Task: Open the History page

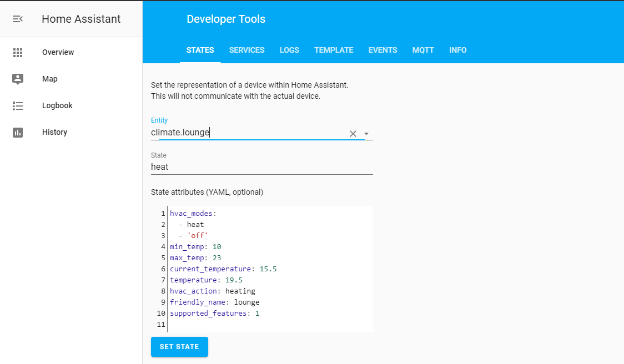Action: [54, 133]
